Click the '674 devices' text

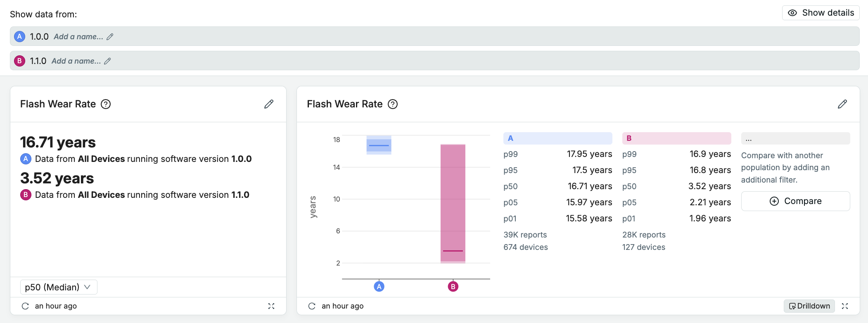coord(526,247)
